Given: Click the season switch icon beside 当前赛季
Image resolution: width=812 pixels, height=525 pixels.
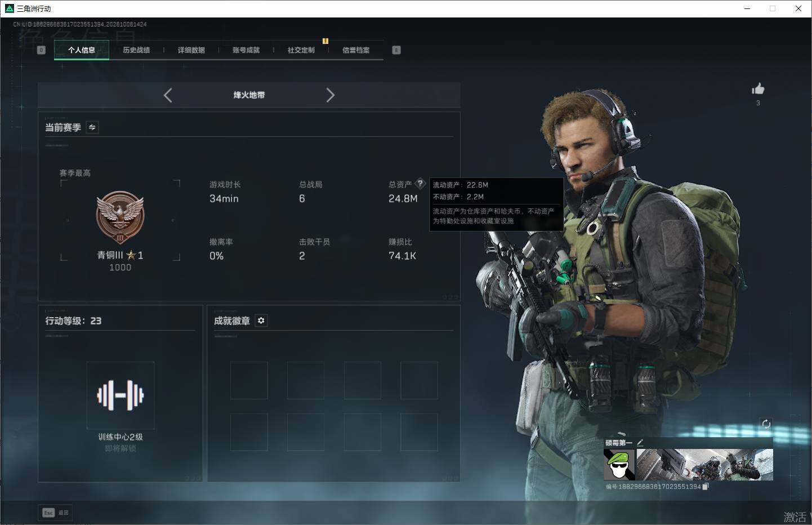Looking at the screenshot, I should [92, 127].
